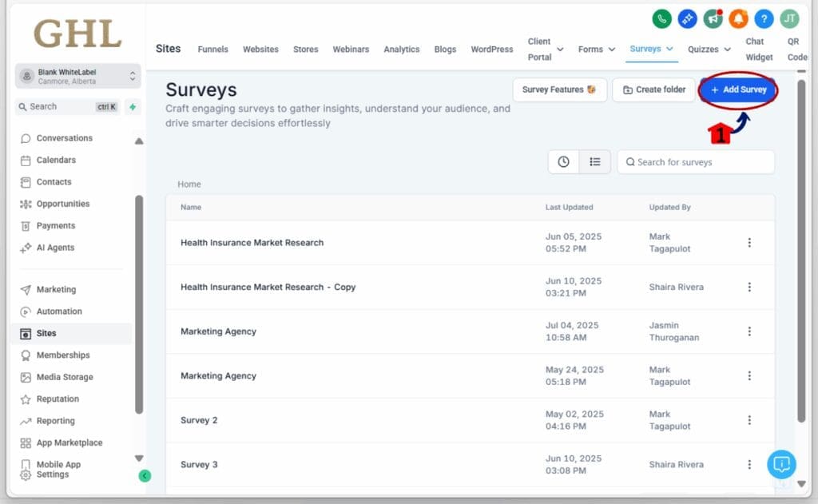
Task: Open the QR Code tab
Action: click(x=796, y=49)
